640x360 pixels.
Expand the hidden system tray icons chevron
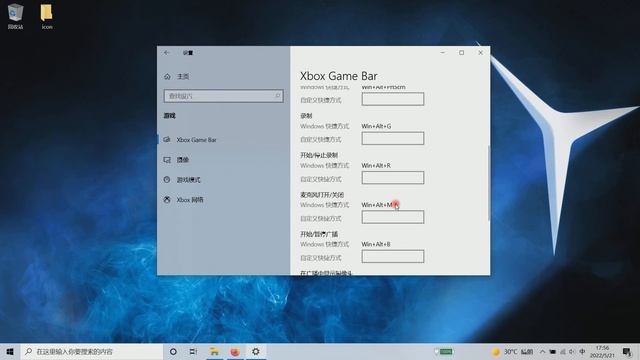pos(542,351)
